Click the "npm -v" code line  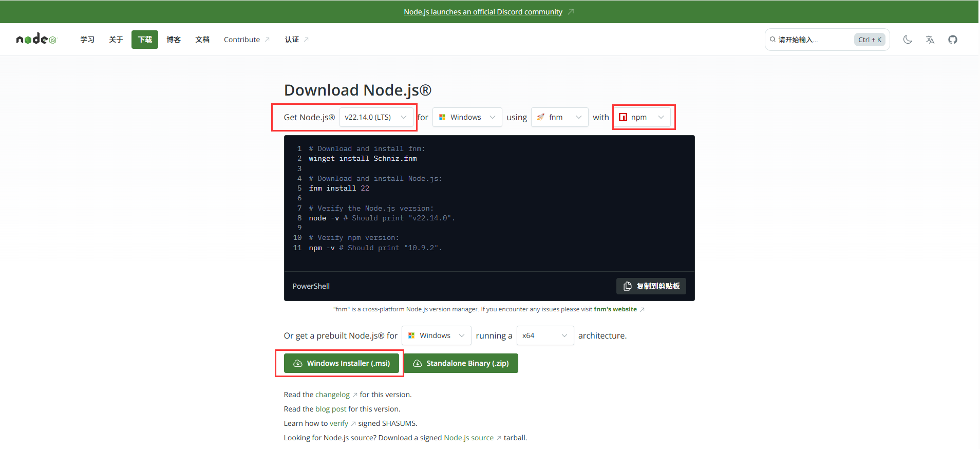pyautogui.click(x=375, y=248)
